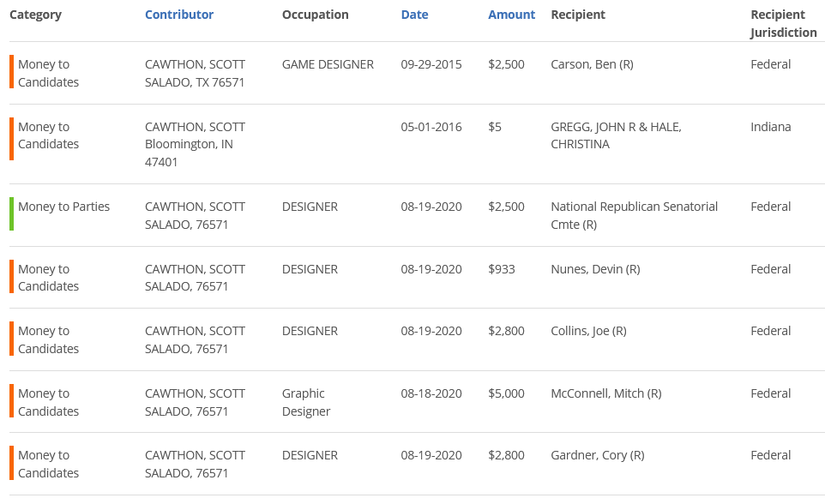Open recipient McConnell, Mitch (R)

coord(605,393)
